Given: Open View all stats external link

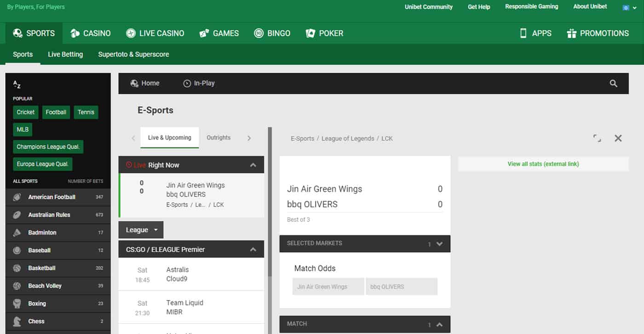Looking at the screenshot, I should (x=543, y=164).
